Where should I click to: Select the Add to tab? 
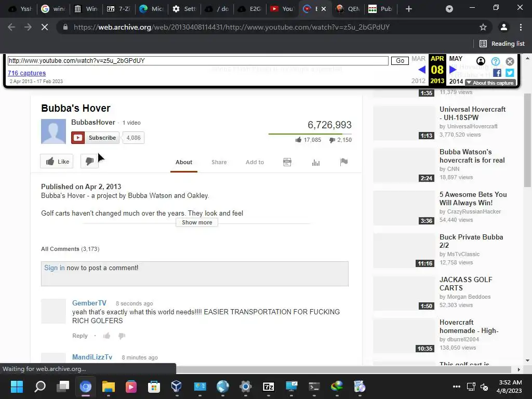tap(255, 162)
